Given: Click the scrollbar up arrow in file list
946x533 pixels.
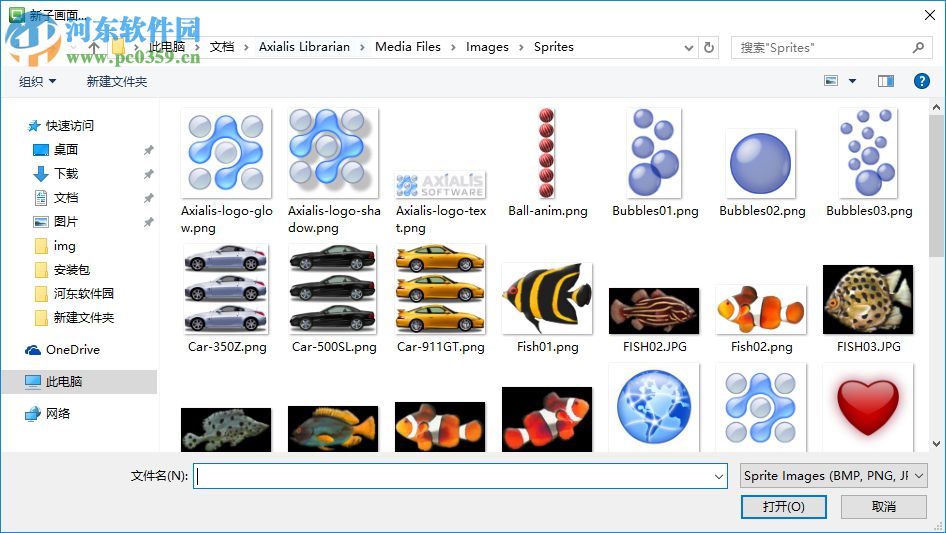Looking at the screenshot, I should click(x=936, y=107).
